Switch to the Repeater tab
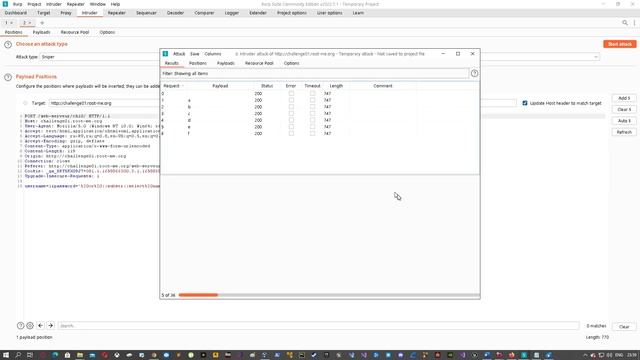640x360 pixels. tap(116, 13)
